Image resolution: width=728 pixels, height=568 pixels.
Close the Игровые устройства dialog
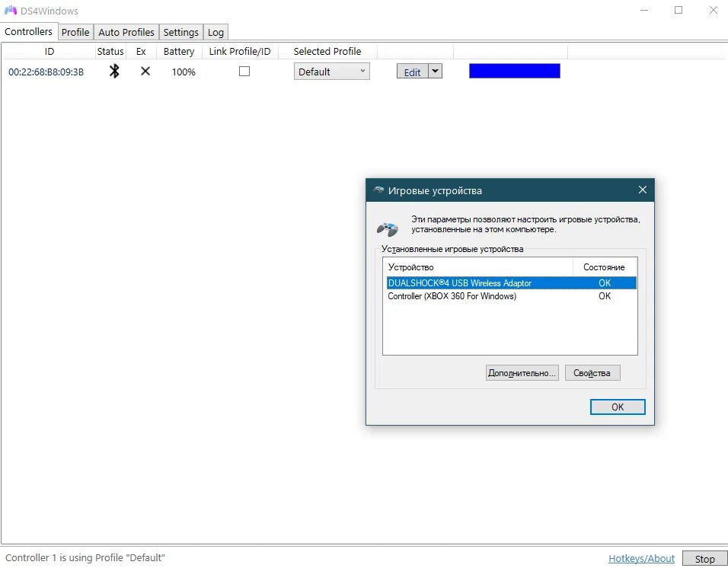(x=643, y=190)
